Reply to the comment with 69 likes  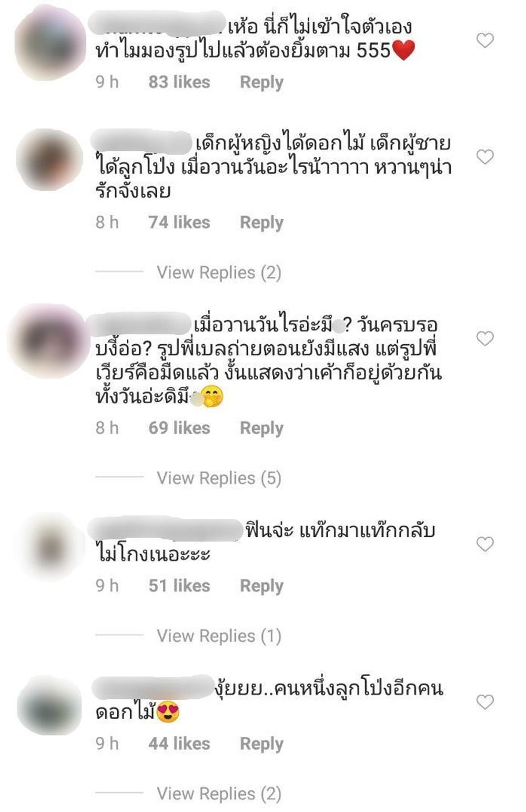[x=261, y=428]
